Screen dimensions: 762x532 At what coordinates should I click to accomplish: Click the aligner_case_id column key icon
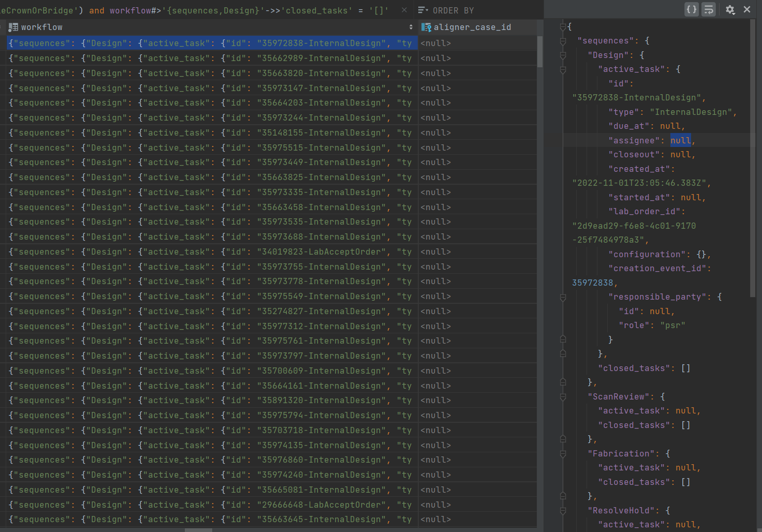coord(426,27)
